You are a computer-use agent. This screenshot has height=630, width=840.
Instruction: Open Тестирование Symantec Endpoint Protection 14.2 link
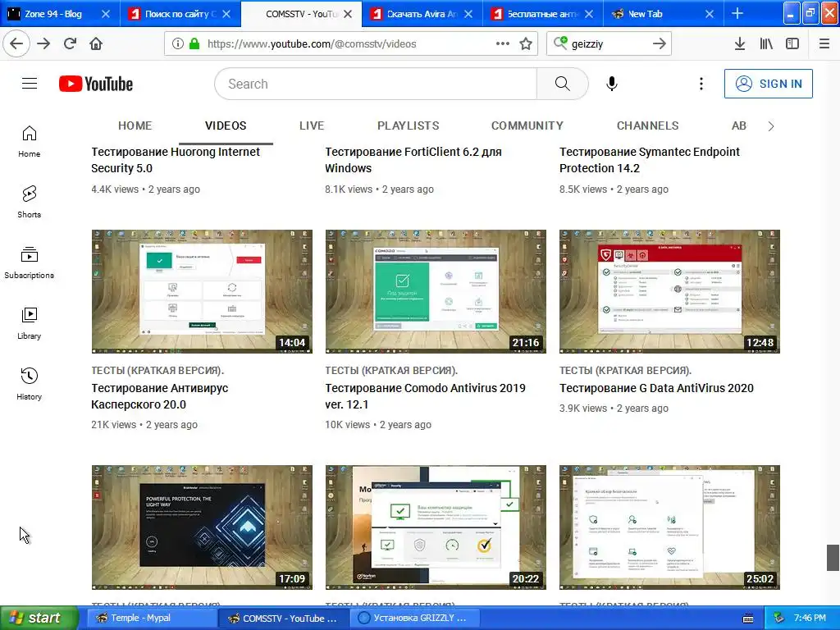pyautogui.click(x=650, y=160)
